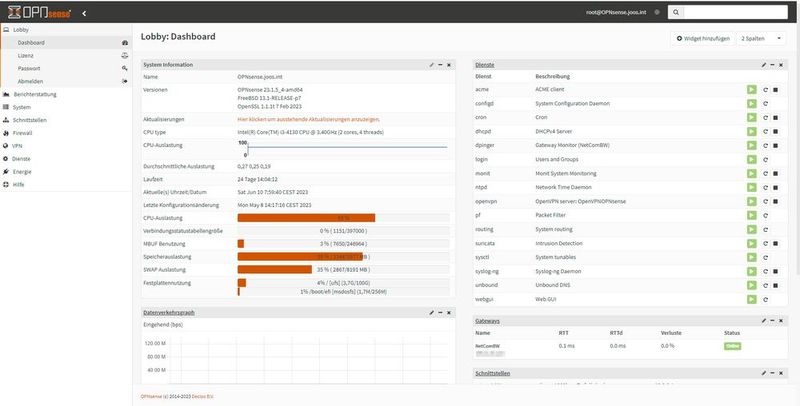Restart the syslog-ng daemon
Screen dimensions: 800x406
(x=765, y=272)
